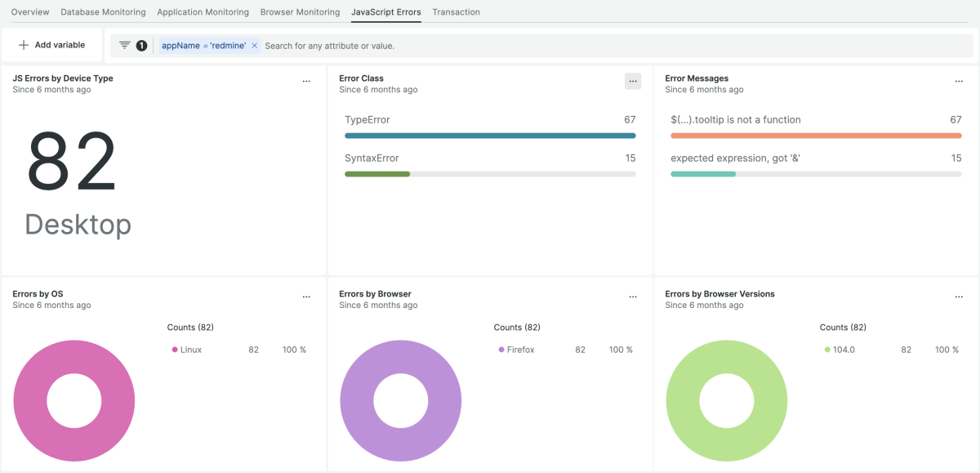980x473 pixels.
Task: Toggle the Linux legend entry in Errors by OS
Action: [x=190, y=350]
